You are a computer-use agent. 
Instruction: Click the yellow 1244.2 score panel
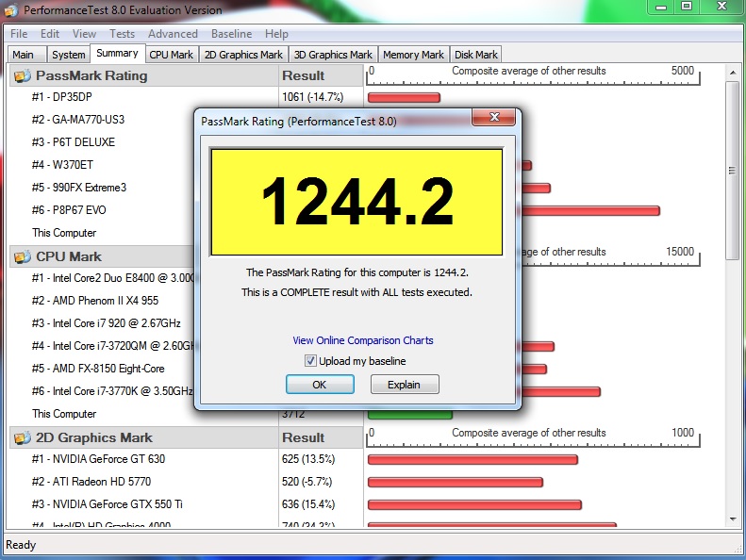pyautogui.click(x=356, y=201)
